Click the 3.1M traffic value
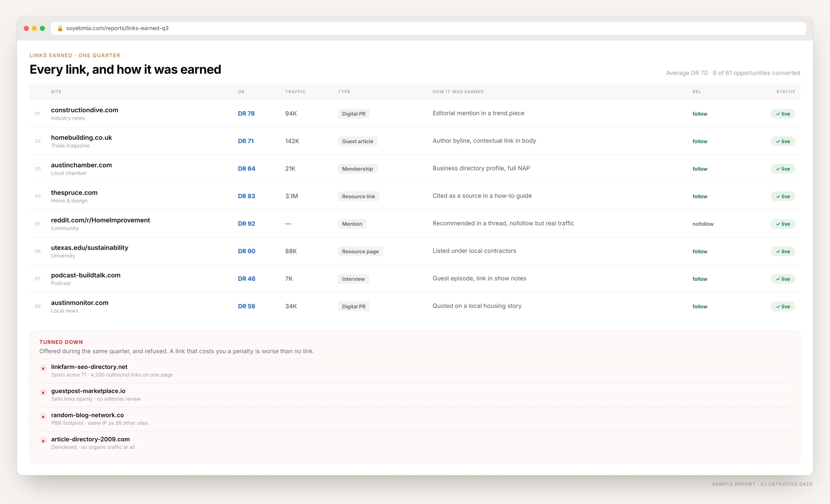Image resolution: width=830 pixels, height=504 pixels. coord(291,196)
